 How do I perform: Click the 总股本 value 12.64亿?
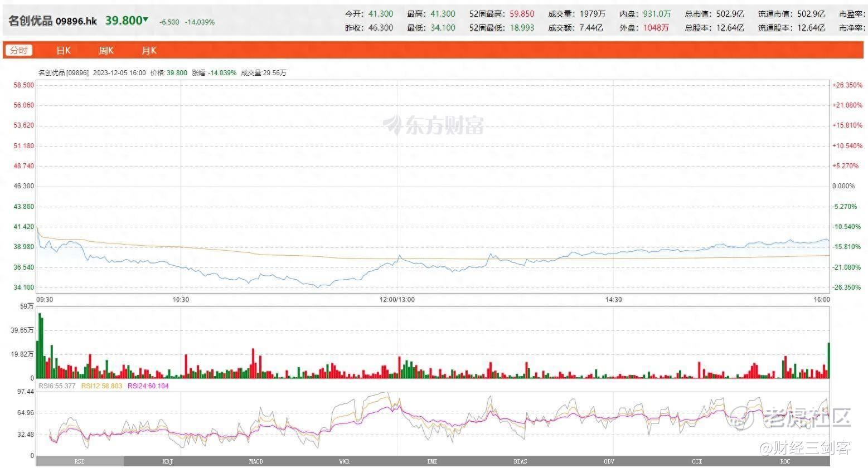point(730,27)
